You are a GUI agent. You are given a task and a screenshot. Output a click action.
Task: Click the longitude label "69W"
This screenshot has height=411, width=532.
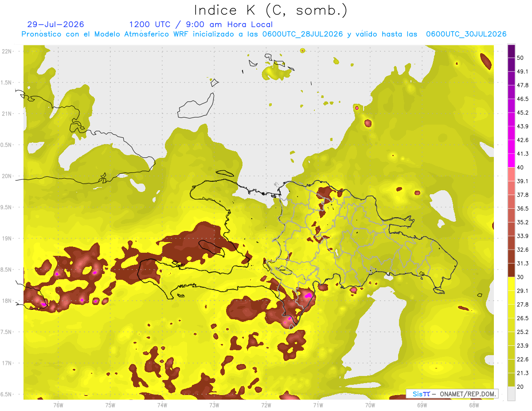422,405
